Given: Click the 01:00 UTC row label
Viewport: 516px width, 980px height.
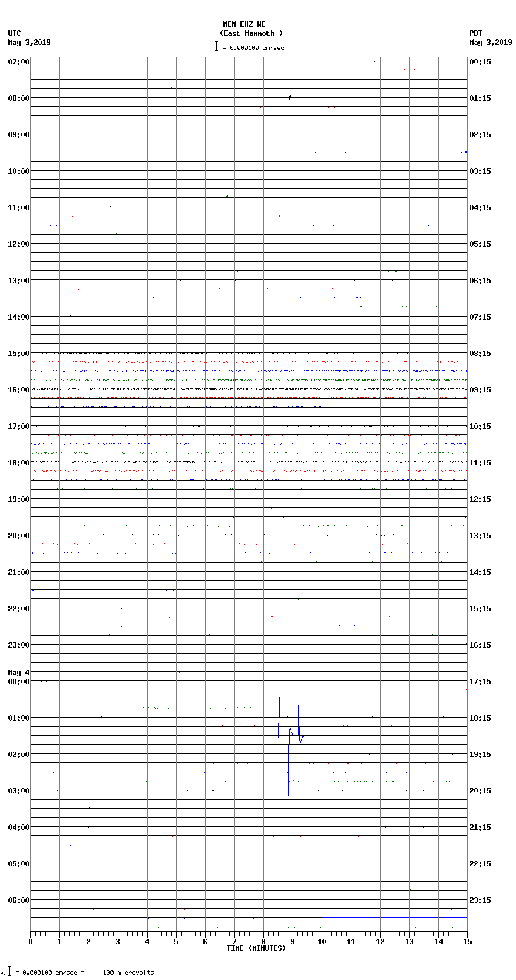Looking at the screenshot, I should tap(19, 718).
